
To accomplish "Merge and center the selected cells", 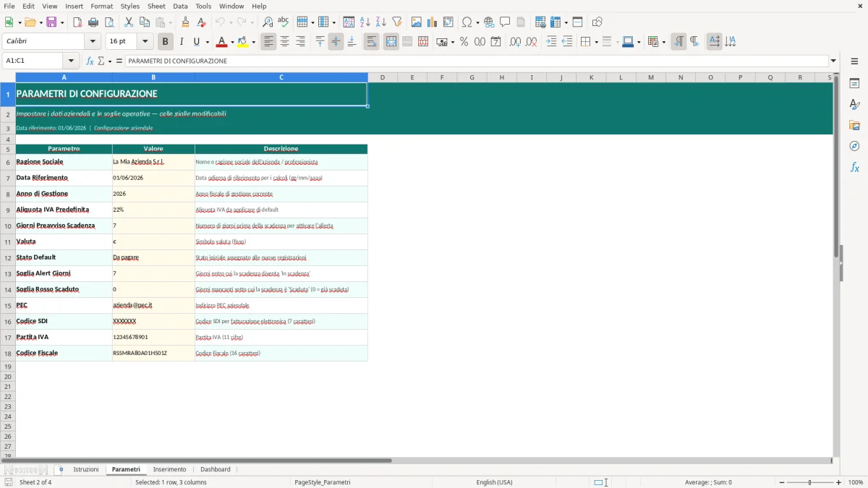I will [x=391, y=42].
